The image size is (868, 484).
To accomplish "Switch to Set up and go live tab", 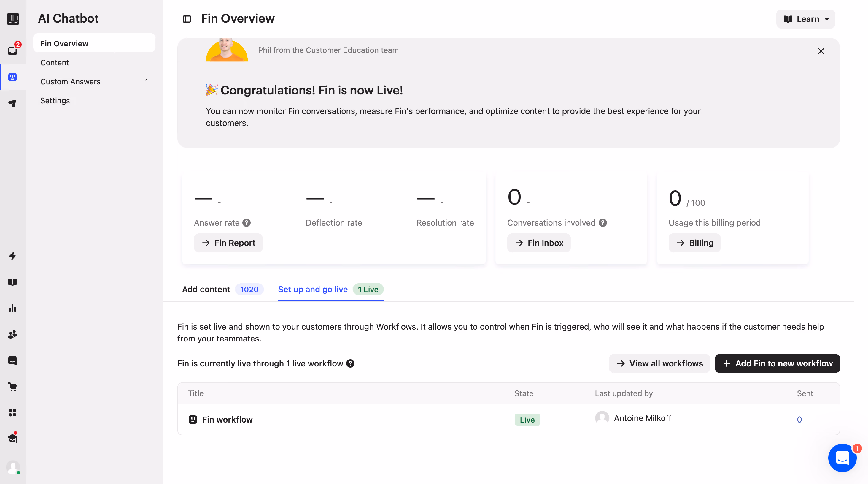I will 330,289.
